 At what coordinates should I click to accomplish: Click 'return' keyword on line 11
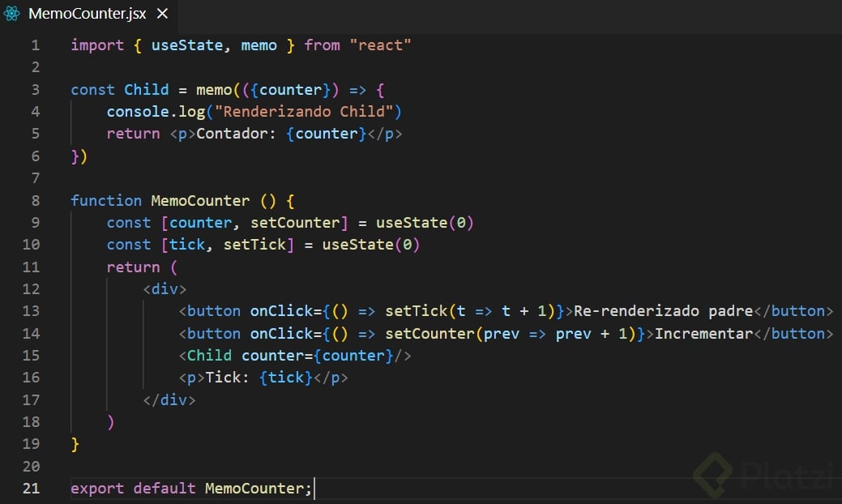pyautogui.click(x=133, y=267)
